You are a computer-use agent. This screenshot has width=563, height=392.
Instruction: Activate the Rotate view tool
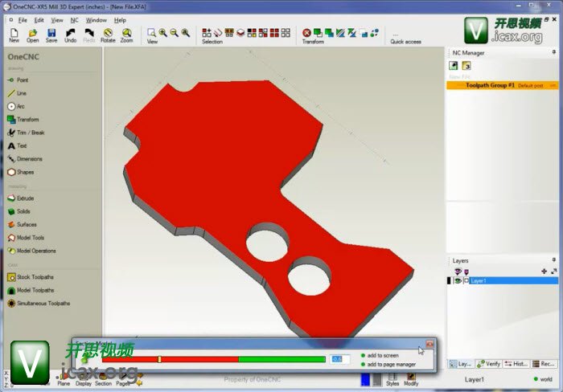[108, 35]
